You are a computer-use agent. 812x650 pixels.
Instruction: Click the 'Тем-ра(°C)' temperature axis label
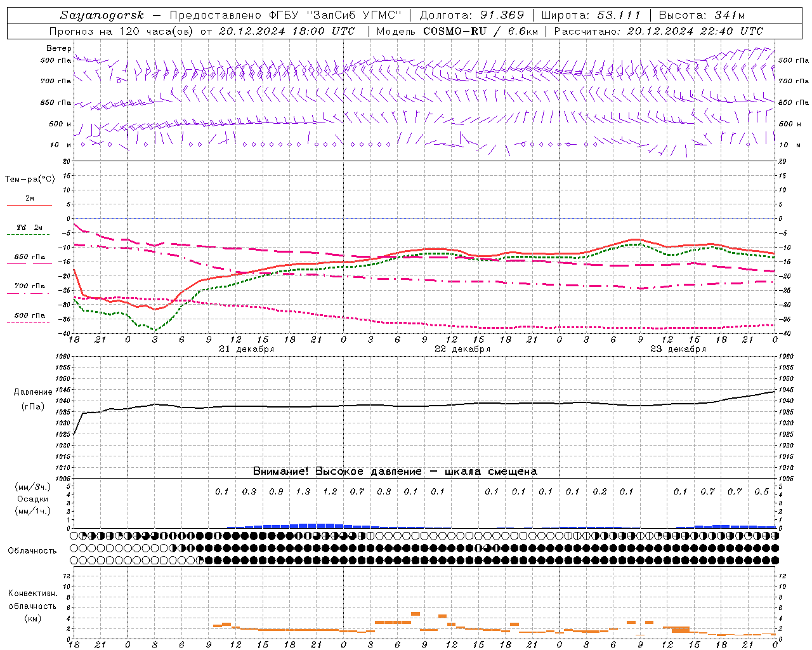click(x=30, y=180)
